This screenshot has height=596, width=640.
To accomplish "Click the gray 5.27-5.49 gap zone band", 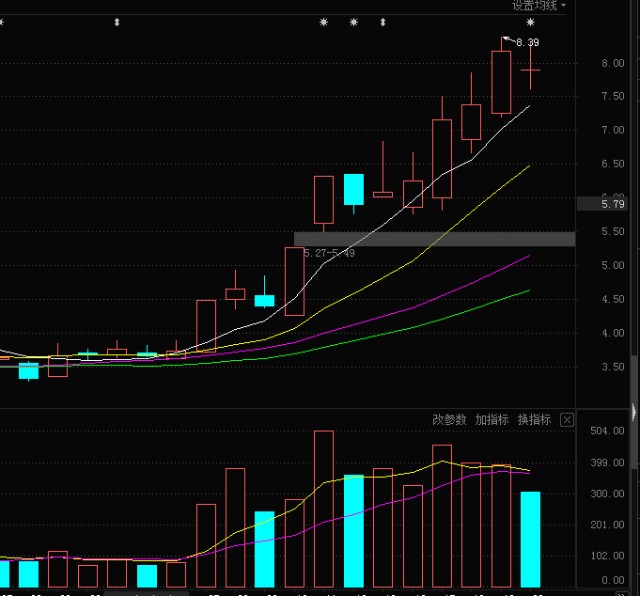I will coord(435,239).
